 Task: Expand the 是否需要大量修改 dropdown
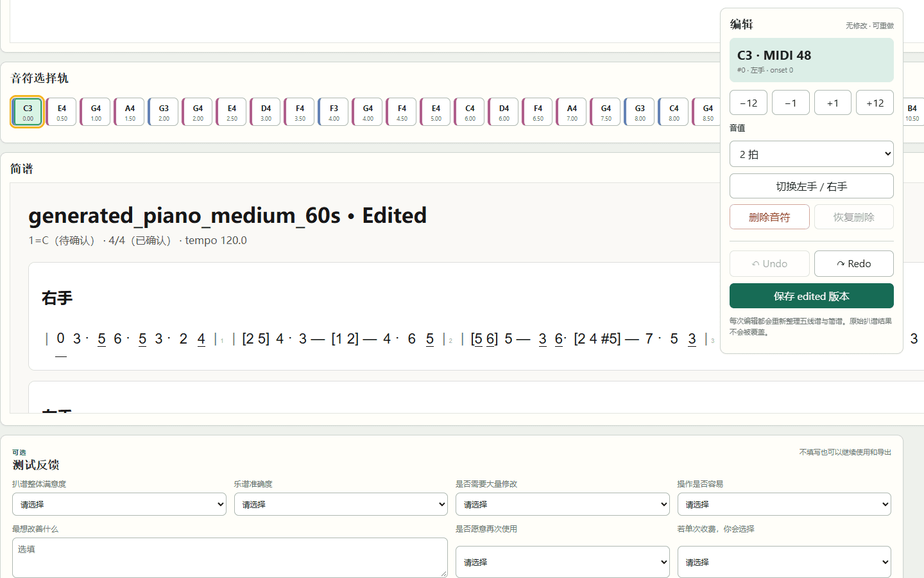point(563,504)
